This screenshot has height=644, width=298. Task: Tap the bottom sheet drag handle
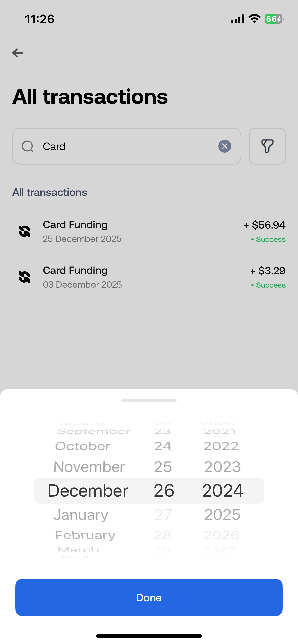tap(149, 401)
